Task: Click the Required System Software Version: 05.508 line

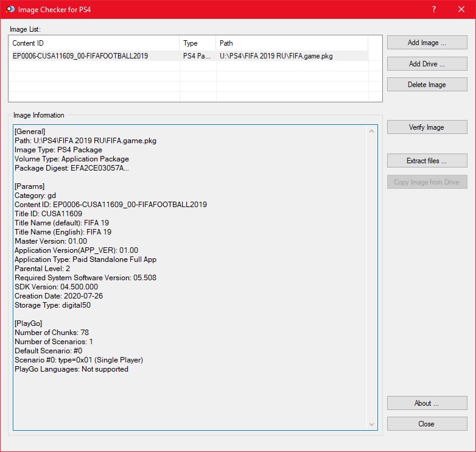Action: [x=85, y=277]
